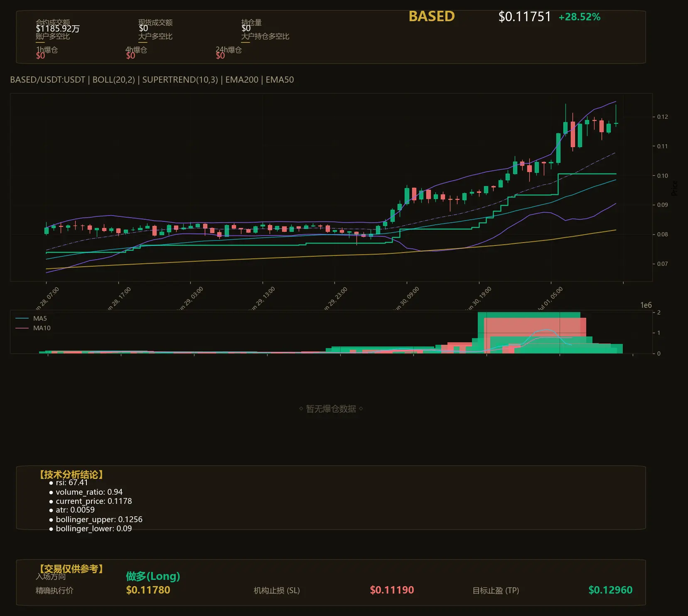Click the $1185.92万 contract volume value
688x616 pixels.
coord(58,29)
